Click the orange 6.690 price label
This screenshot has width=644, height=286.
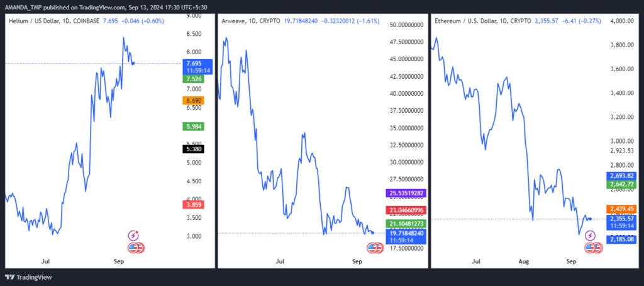click(x=194, y=100)
